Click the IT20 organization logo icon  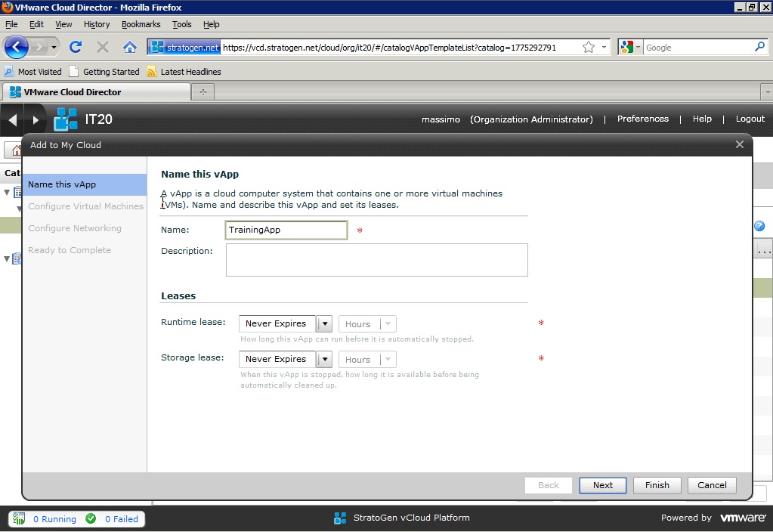coord(66,119)
